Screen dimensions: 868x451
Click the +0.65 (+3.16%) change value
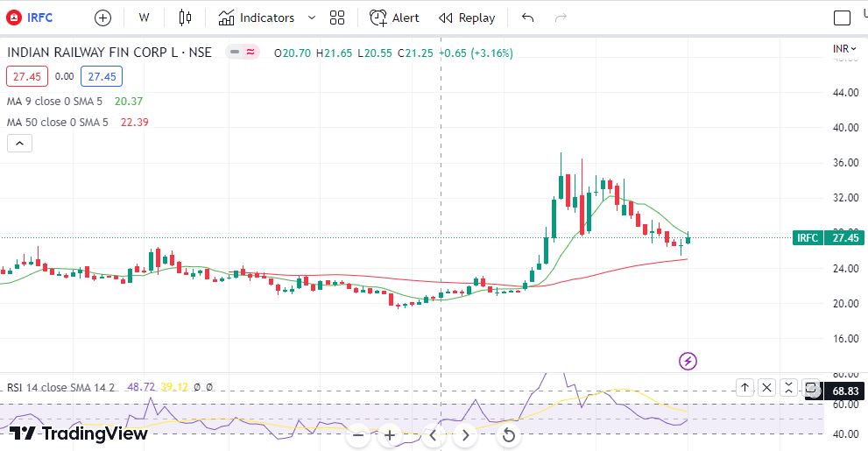tap(476, 53)
